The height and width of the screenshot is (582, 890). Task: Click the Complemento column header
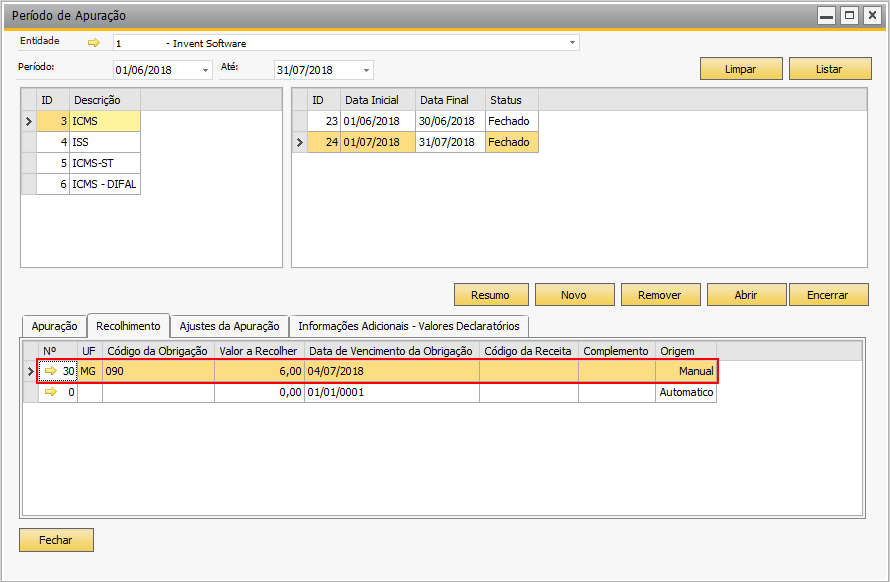coord(617,351)
